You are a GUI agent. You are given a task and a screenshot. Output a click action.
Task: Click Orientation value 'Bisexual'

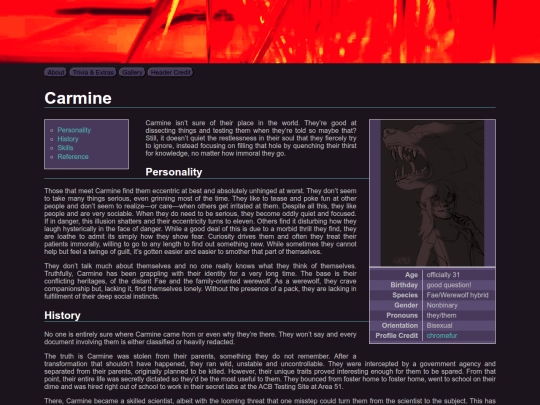(x=439, y=325)
